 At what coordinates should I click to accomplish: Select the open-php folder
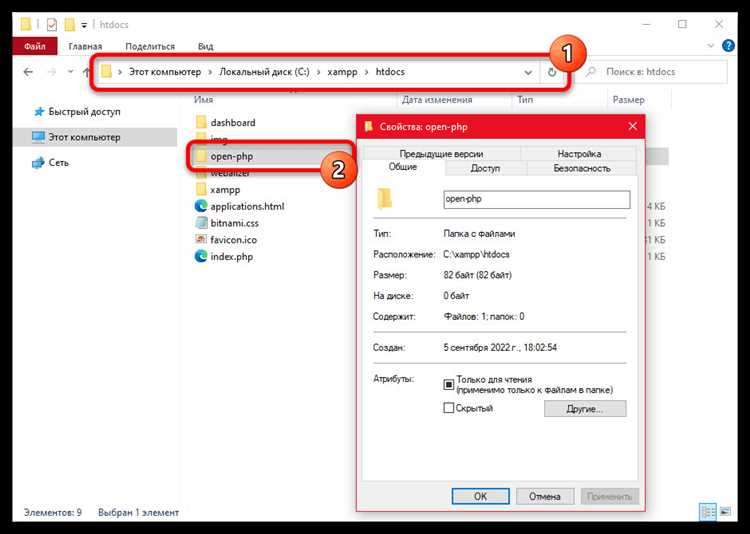tap(232, 156)
